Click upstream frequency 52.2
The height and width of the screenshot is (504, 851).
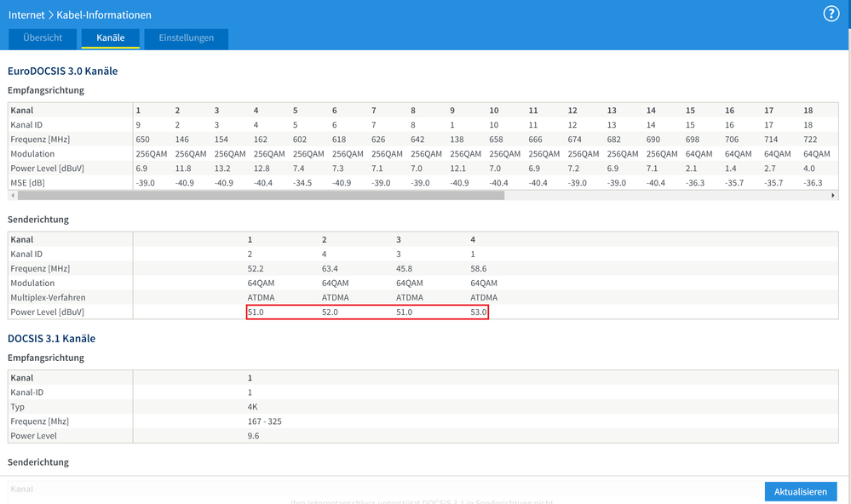[256, 268]
